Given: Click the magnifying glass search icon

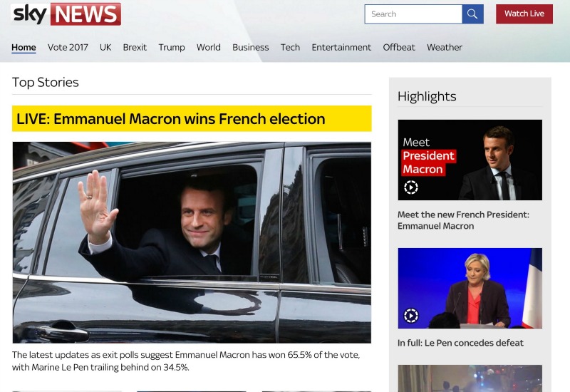Looking at the screenshot, I should pyautogui.click(x=472, y=14).
